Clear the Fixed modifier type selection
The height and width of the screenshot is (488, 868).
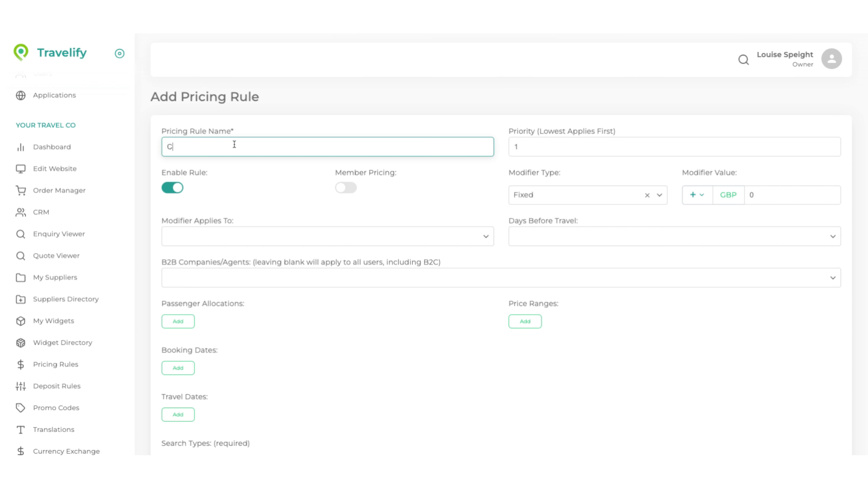point(647,195)
